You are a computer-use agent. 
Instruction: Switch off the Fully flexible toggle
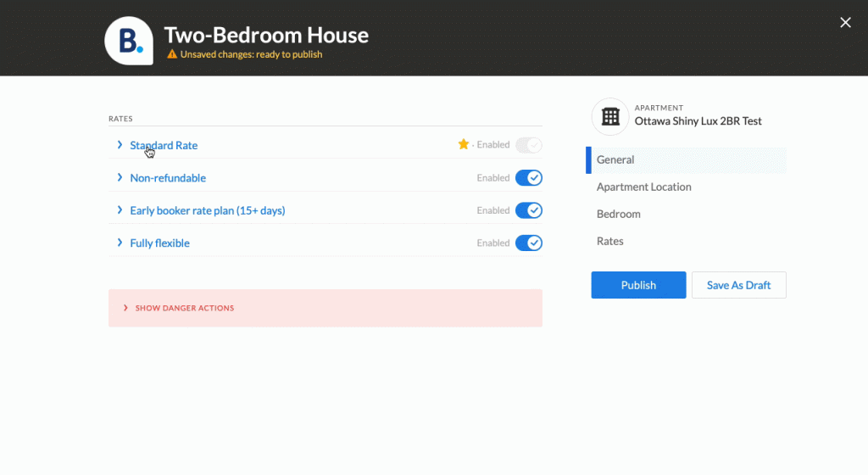point(529,243)
